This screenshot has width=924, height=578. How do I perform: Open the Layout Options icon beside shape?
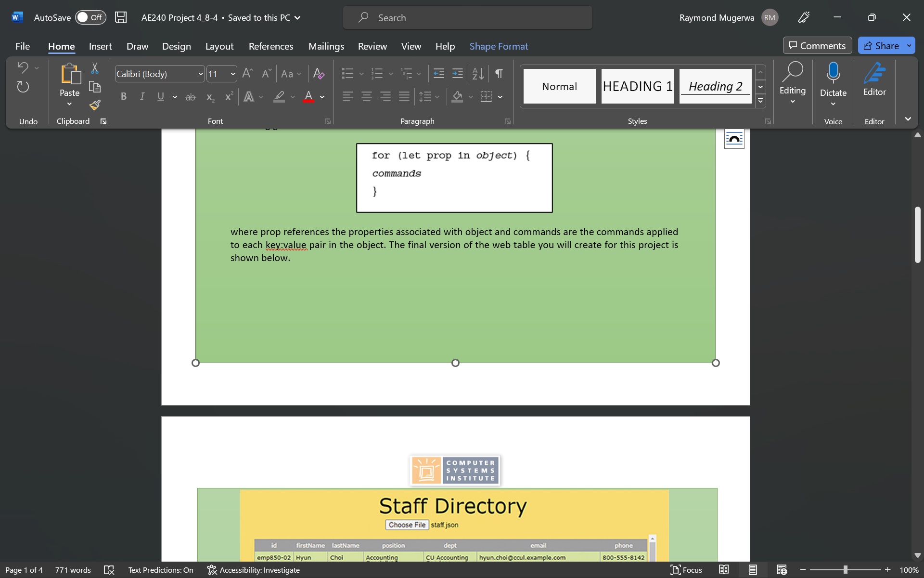[x=734, y=139]
